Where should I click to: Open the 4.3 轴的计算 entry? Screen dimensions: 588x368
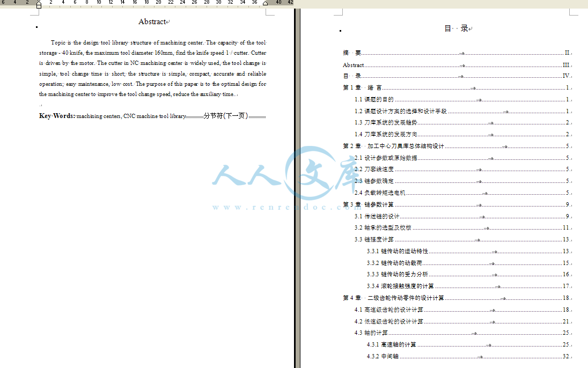coord(462,333)
